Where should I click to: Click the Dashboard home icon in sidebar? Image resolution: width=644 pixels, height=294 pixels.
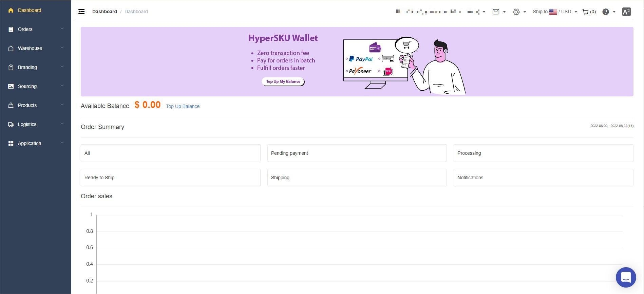click(x=11, y=10)
